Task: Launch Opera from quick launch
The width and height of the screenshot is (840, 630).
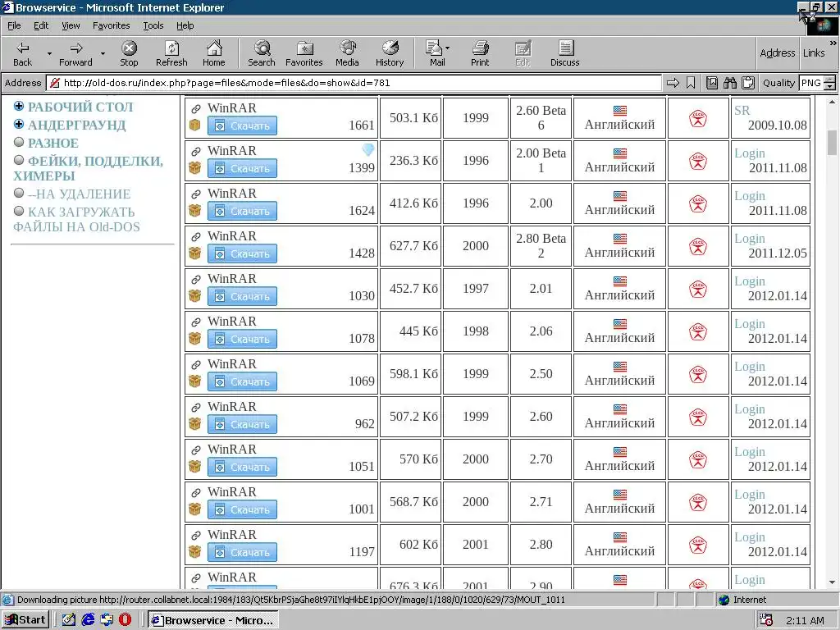Action: click(125, 620)
